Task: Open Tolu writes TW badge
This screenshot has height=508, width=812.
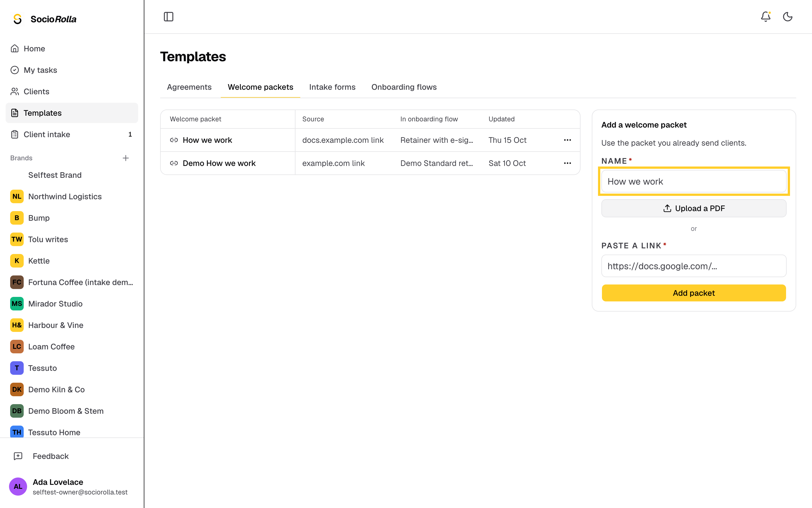Action: click(x=17, y=239)
